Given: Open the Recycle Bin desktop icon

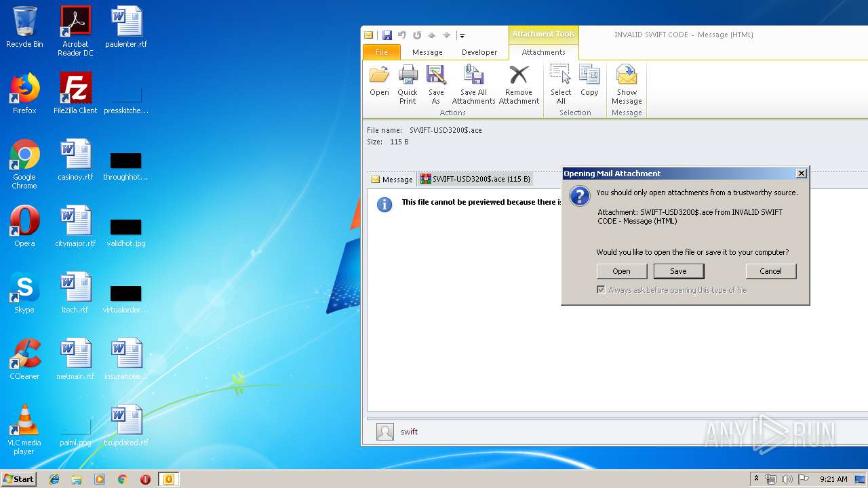Looking at the screenshot, I should pyautogui.click(x=24, y=27).
